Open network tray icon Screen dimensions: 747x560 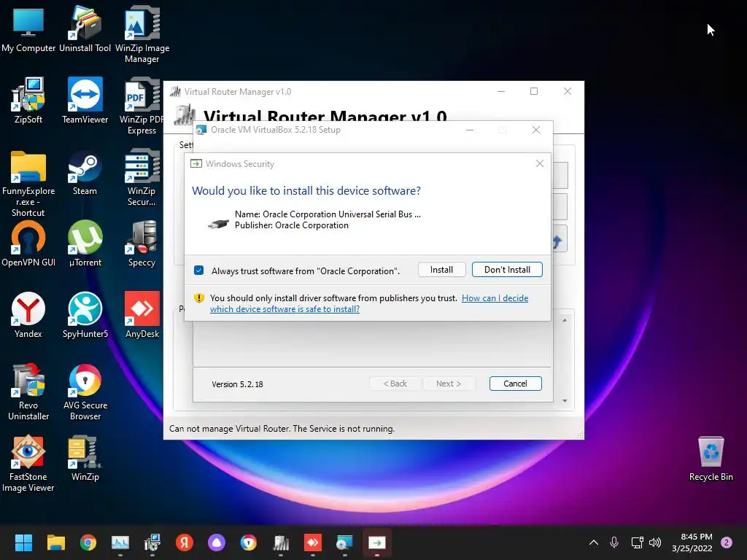click(637, 542)
